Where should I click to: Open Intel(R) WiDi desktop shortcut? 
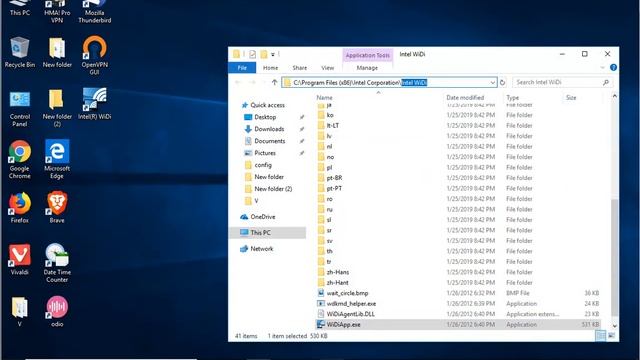click(x=95, y=104)
